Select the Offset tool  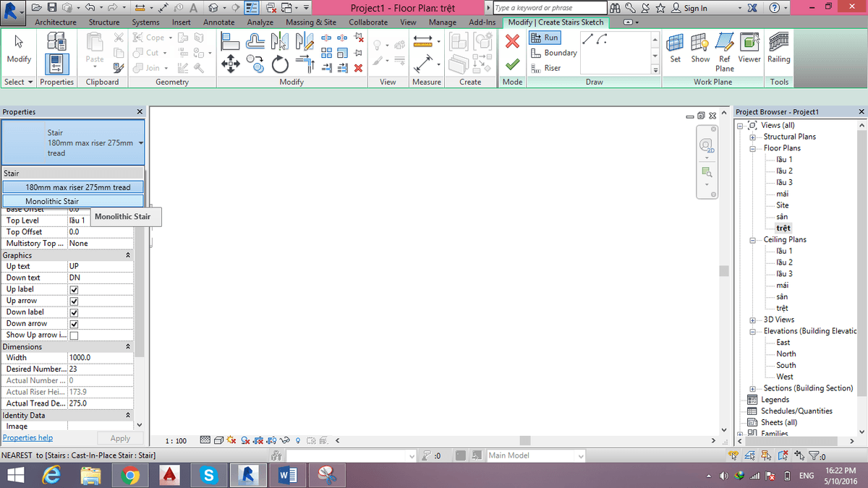point(257,42)
